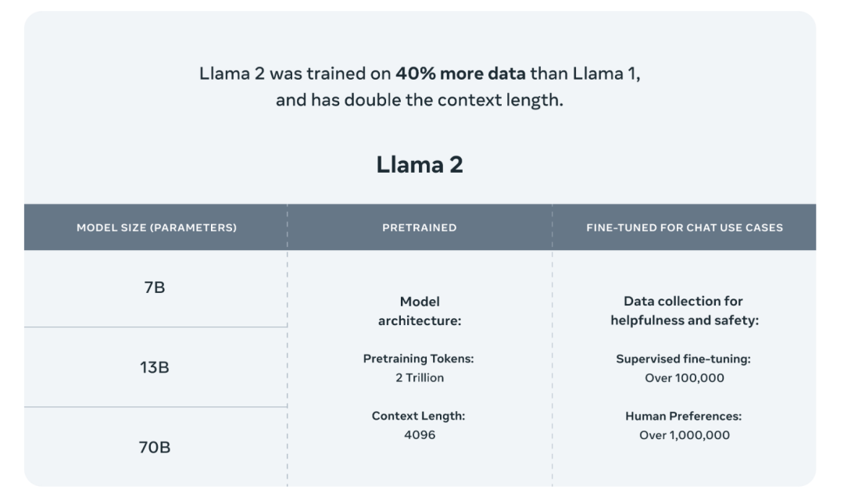Click the "Model architecture:" label
844x504 pixels.
pyautogui.click(x=420, y=311)
